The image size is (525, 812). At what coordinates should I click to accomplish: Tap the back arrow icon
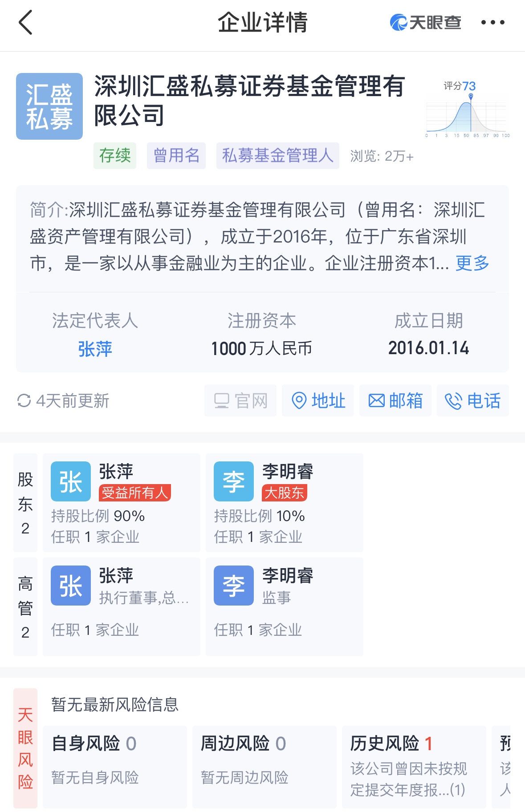[x=26, y=22]
